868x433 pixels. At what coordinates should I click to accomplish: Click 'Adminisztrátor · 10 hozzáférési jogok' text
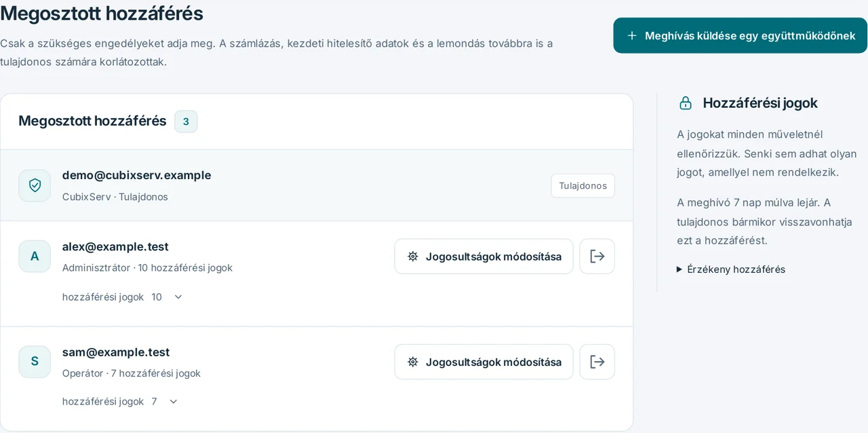[147, 267]
